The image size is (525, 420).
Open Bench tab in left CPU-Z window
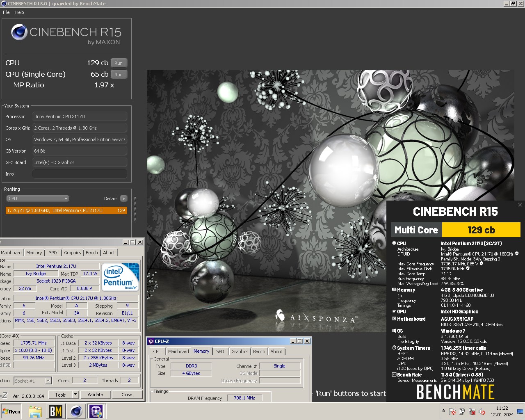click(x=92, y=253)
